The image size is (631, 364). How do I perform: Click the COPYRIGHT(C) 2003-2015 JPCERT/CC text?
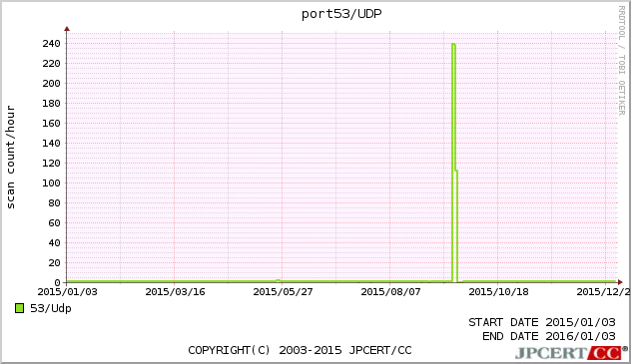point(300,350)
